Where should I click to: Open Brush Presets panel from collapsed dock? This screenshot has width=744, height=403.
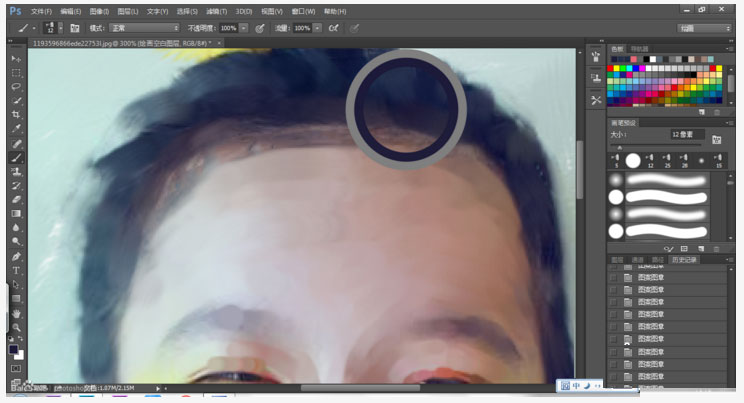tap(596, 57)
